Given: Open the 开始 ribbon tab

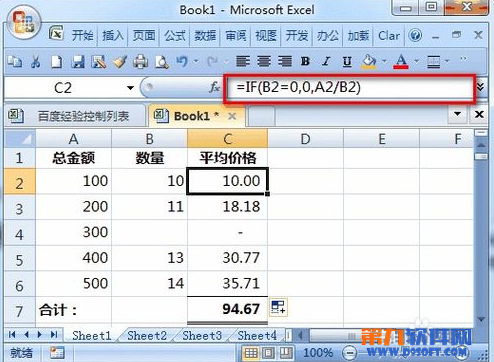Looking at the screenshot, I should 83,35.
